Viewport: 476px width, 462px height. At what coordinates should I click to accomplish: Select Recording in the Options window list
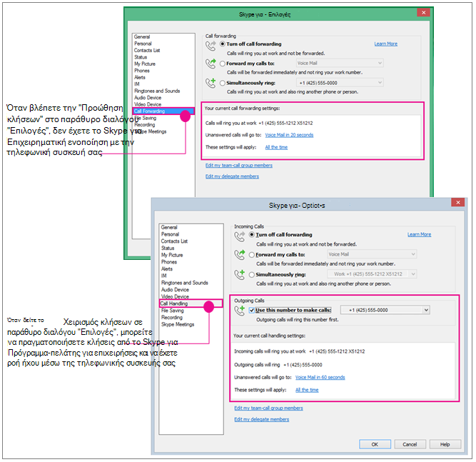tap(172, 318)
